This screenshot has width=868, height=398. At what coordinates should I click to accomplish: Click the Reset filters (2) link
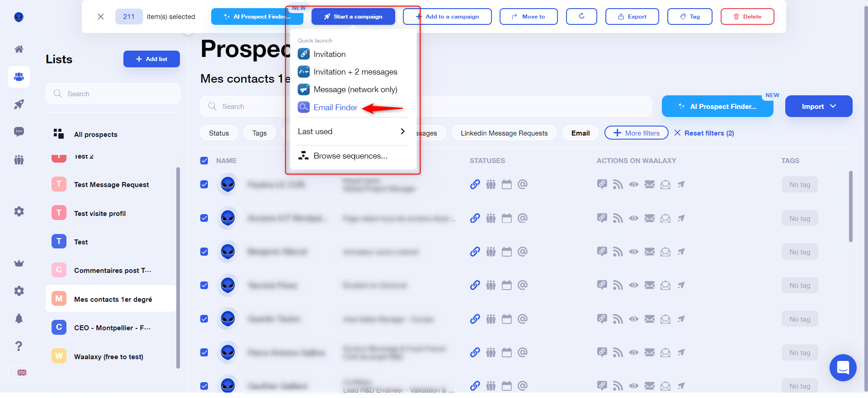tap(704, 133)
